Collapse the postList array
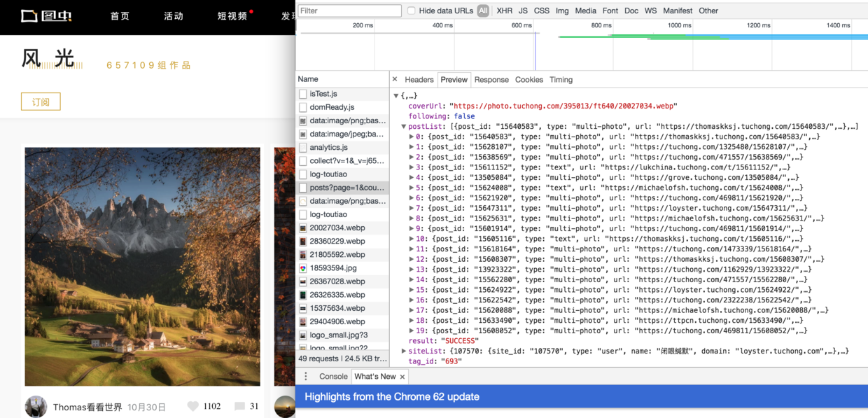The height and width of the screenshot is (418, 868). (404, 127)
